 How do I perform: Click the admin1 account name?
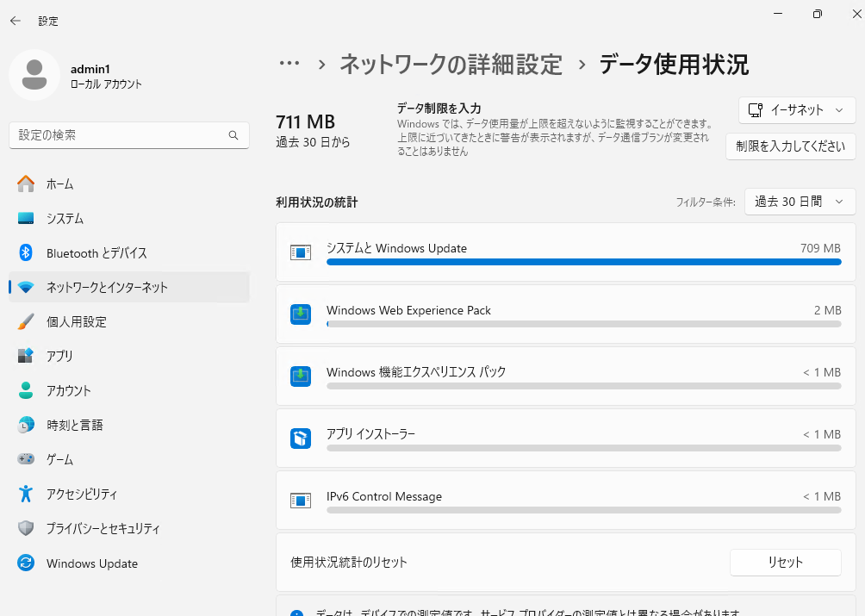tap(90, 69)
